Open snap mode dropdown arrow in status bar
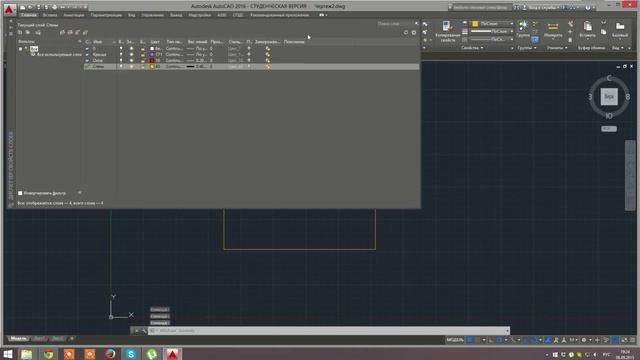This screenshot has width=640, height=360. (x=484, y=340)
